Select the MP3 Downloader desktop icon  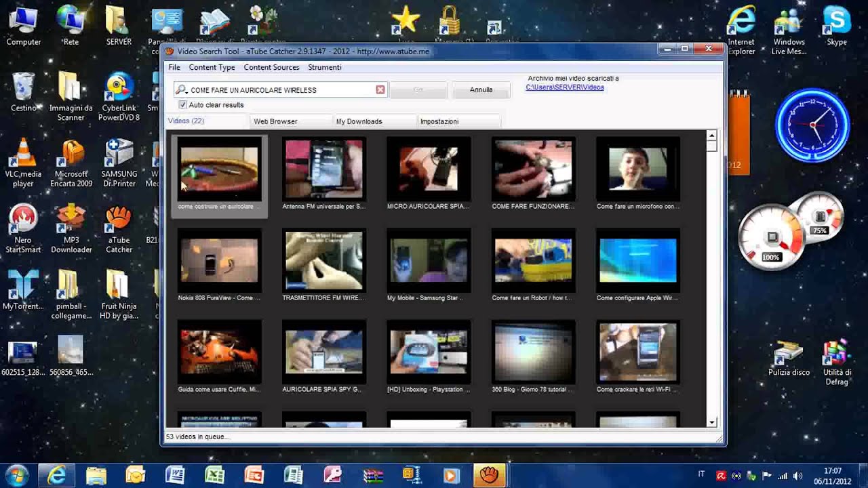pyautogui.click(x=71, y=228)
